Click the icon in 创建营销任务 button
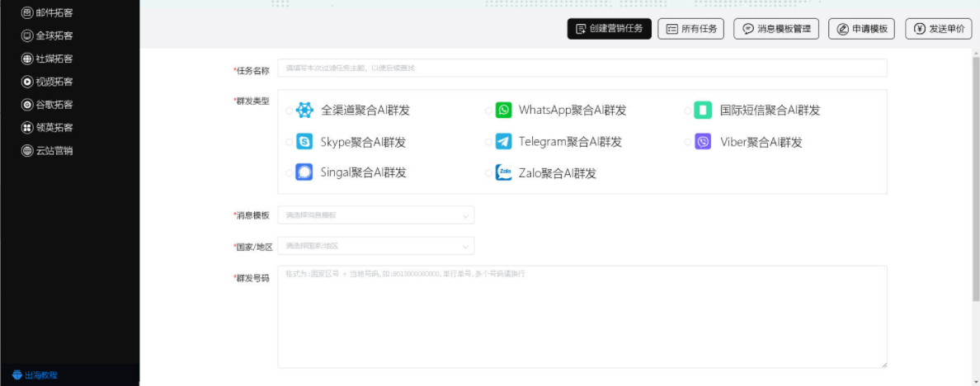The width and height of the screenshot is (980, 386). [x=581, y=29]
